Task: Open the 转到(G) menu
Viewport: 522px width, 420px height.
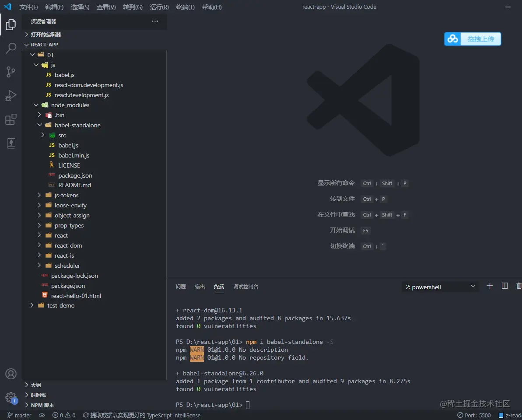Action: (x=133, y=7)
